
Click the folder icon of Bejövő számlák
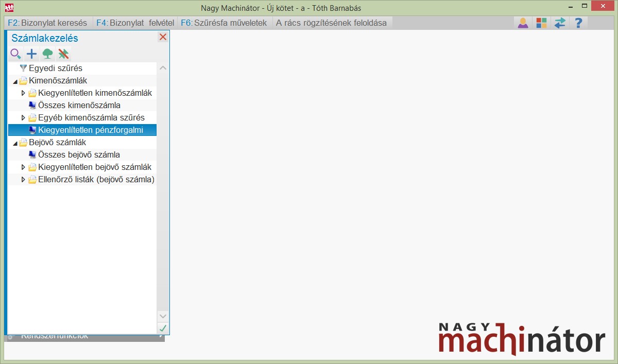23,142
